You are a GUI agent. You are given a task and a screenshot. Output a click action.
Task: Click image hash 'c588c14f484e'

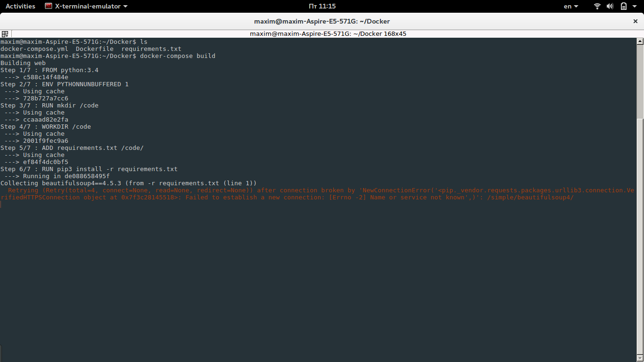pyautogui.click(x=46, y=77)
